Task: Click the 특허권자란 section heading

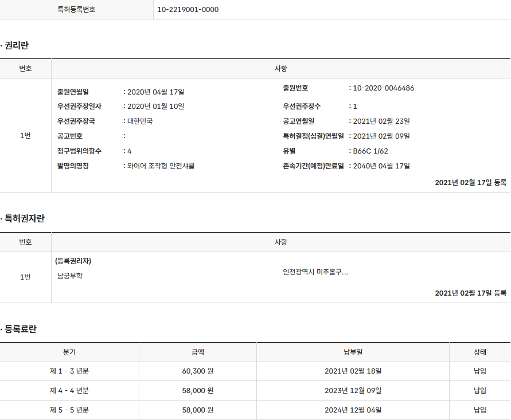Action: pyautogui.click(x=24, y=219)
